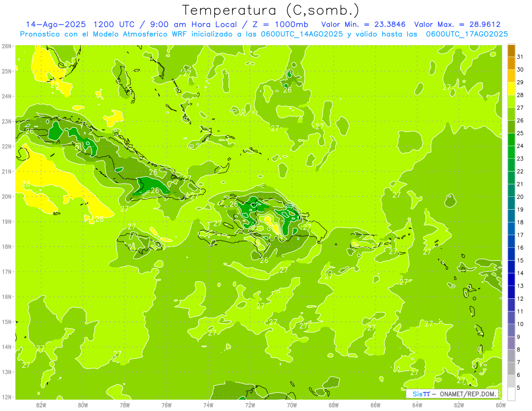Screen dimensions: 532x411
Task: Click the 64W longitude axis label
Action: click(417, 405)
